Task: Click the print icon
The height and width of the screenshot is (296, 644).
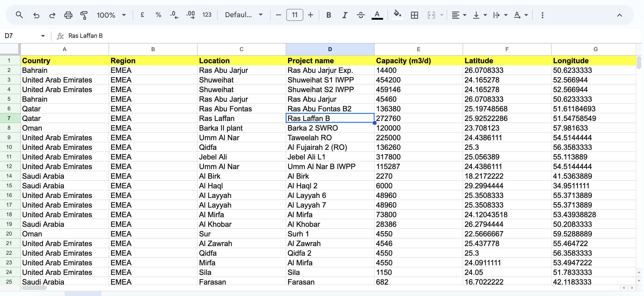Action: coord(68,15)
